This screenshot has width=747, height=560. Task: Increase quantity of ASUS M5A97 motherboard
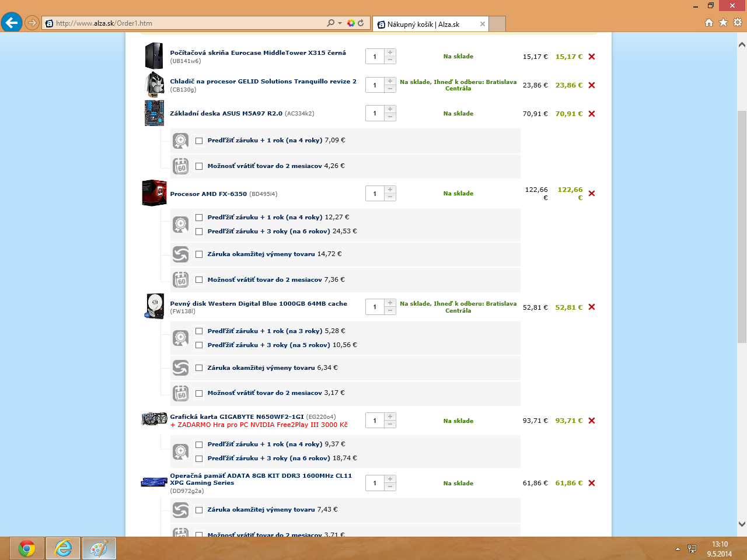(x=390, y=109)
